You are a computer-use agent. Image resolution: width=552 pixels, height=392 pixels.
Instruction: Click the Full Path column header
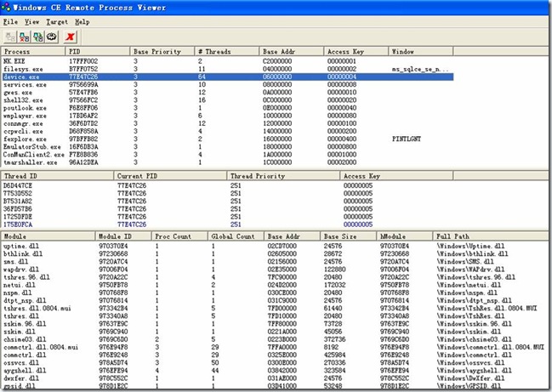[489, 236]
